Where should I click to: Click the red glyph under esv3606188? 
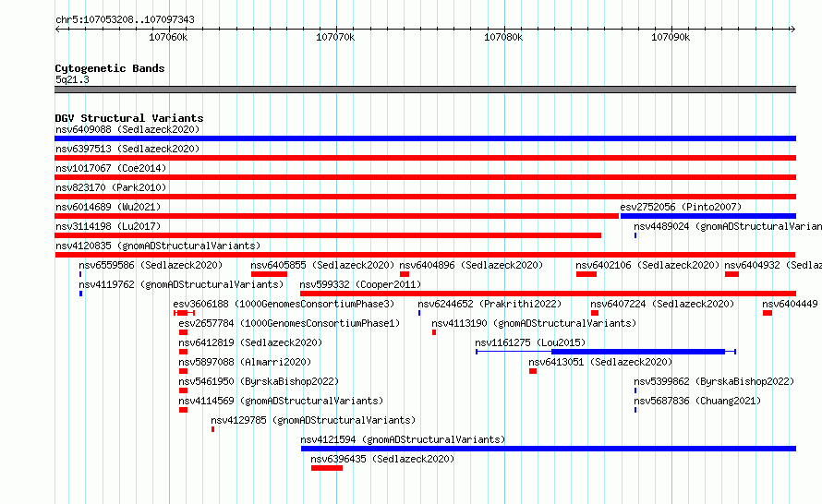185,313
